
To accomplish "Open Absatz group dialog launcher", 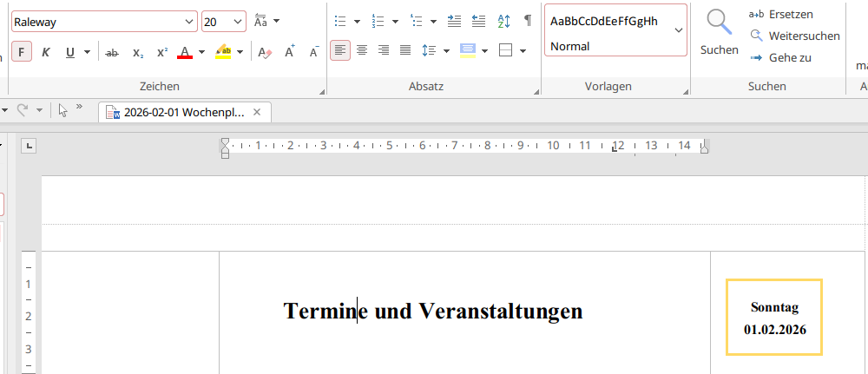I will (x=536, y=91).
